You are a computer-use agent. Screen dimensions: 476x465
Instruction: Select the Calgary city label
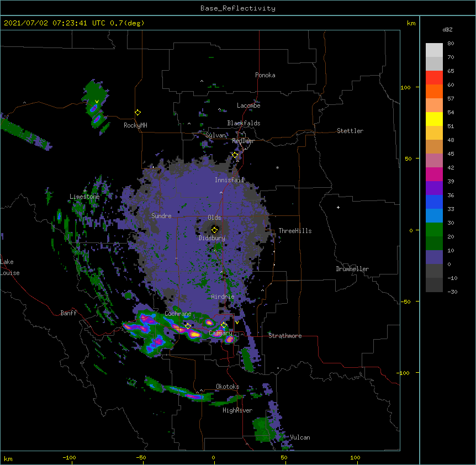(x=220, y=333)
